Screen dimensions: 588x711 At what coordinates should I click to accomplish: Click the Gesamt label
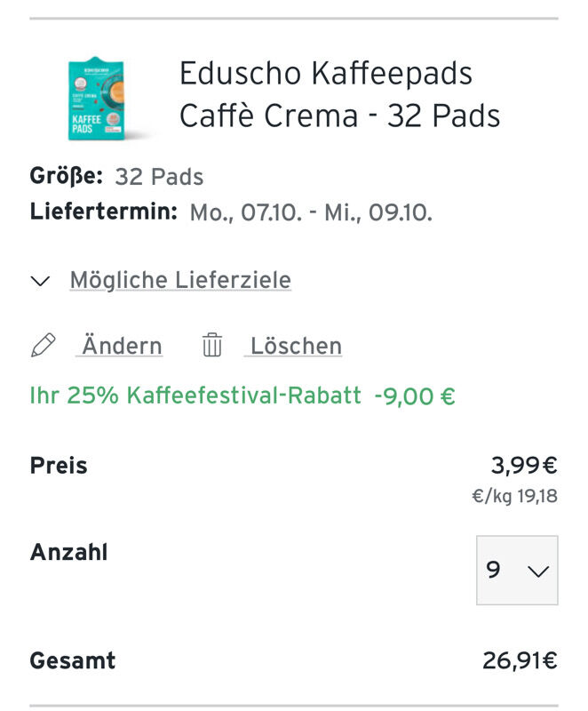(73, 660)
